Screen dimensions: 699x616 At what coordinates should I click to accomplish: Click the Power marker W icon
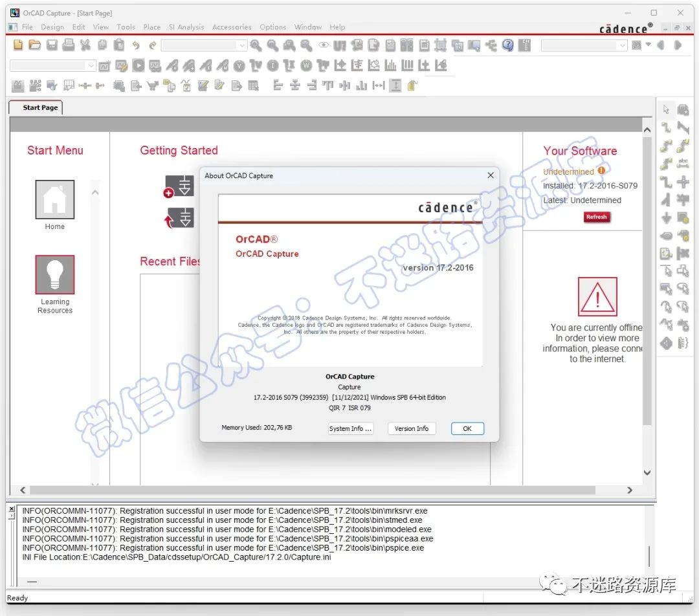tap(306, 66)
